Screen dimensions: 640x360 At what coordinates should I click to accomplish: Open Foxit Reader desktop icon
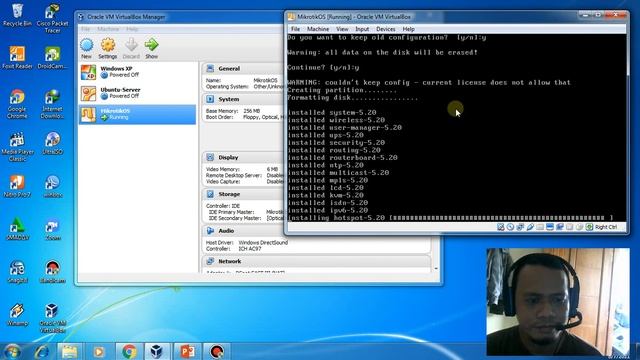[17, 58]
